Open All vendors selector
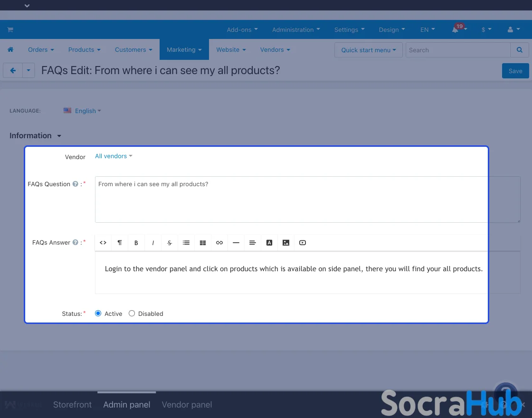 click(114, 156)
